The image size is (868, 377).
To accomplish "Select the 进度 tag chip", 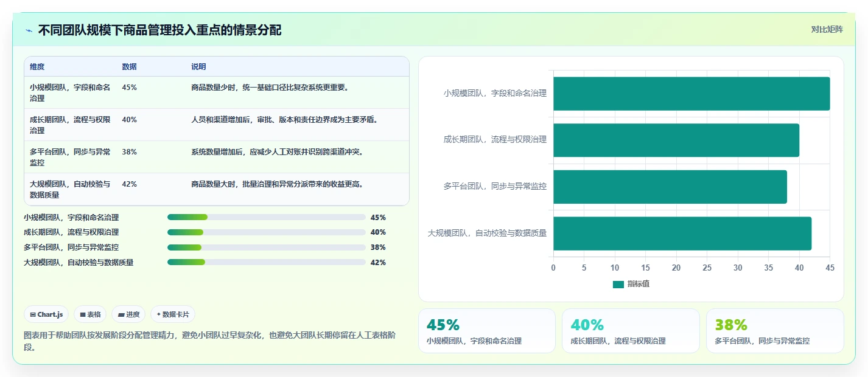I will point(129,314).
